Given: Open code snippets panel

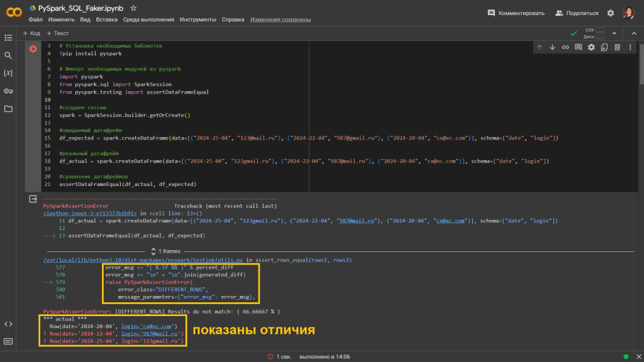Looking at the screenshot, I should (8, 324).
